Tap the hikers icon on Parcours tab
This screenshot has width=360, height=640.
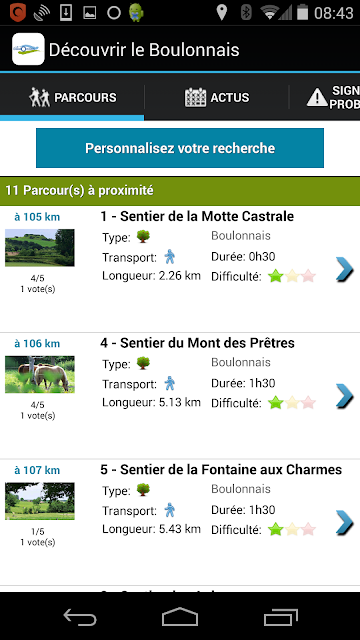39,98
